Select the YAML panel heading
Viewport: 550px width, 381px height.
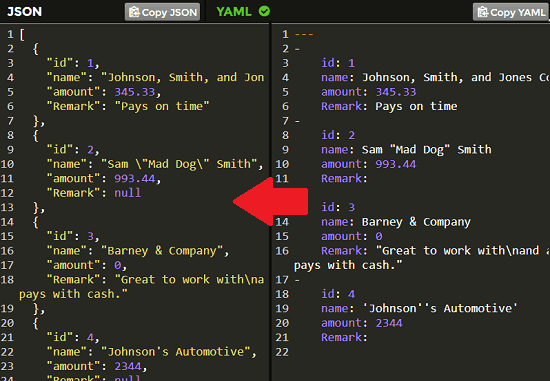tap(234, 12)
